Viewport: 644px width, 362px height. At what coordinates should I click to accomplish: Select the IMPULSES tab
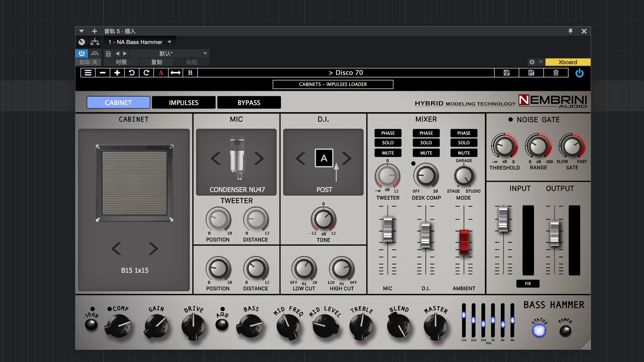coord(183,103)
